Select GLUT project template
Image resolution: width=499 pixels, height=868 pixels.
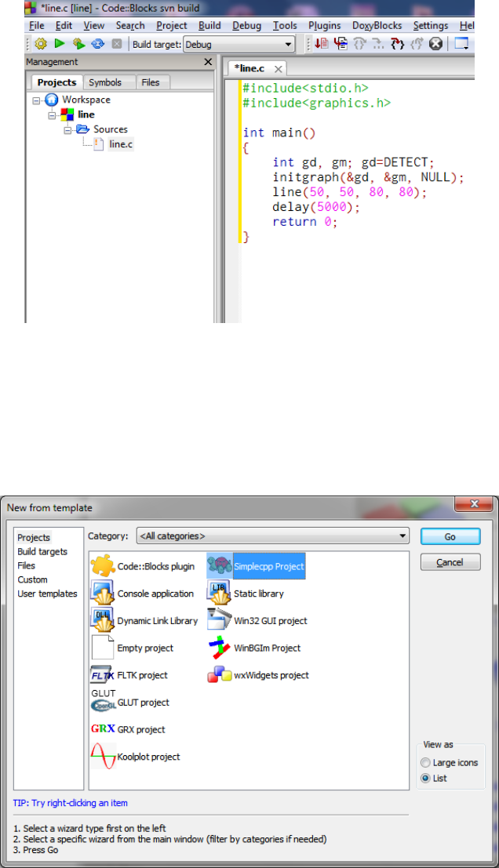(x=131, y=702)
